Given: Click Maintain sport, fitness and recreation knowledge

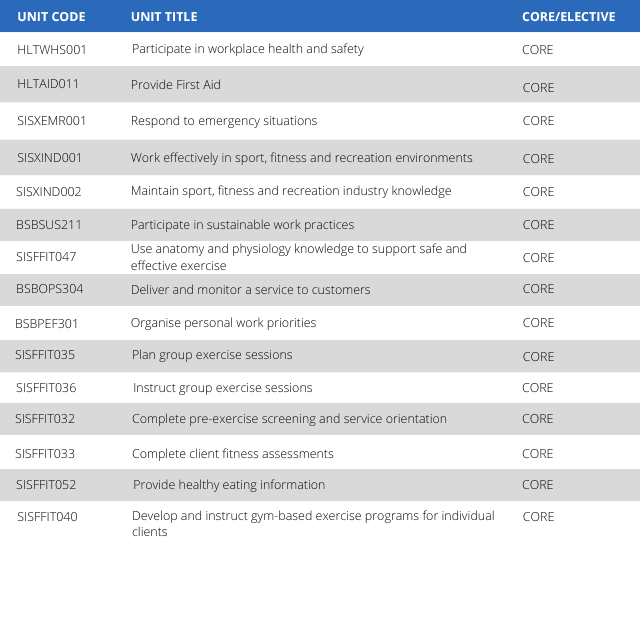Looking at the screenshot, I should (x=291, y=191).
